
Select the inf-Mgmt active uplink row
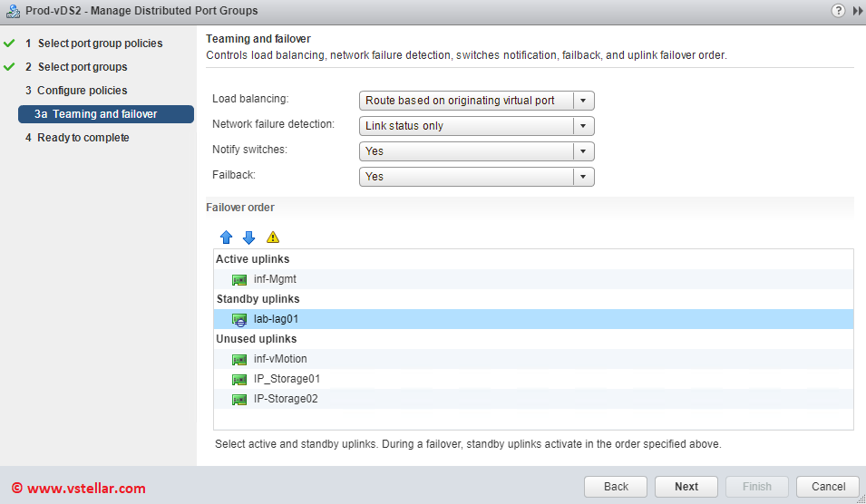[x=533, y=279]
